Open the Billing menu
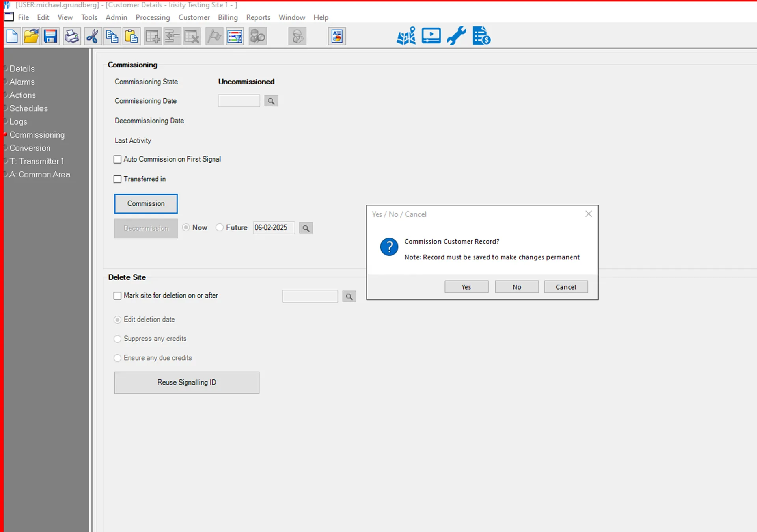Image resolution: width=757 pixels, height=532 pixels. click(228, 17)
